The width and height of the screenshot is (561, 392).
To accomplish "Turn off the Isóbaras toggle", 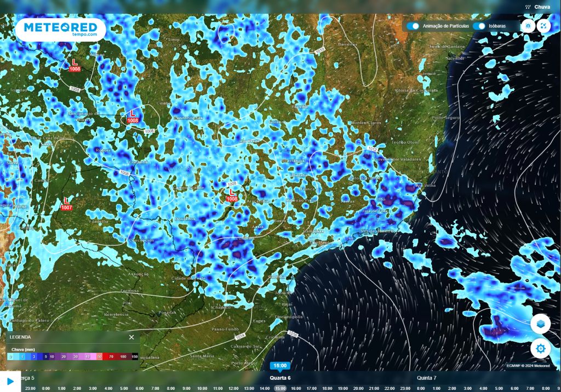I will tap(479, 25).
